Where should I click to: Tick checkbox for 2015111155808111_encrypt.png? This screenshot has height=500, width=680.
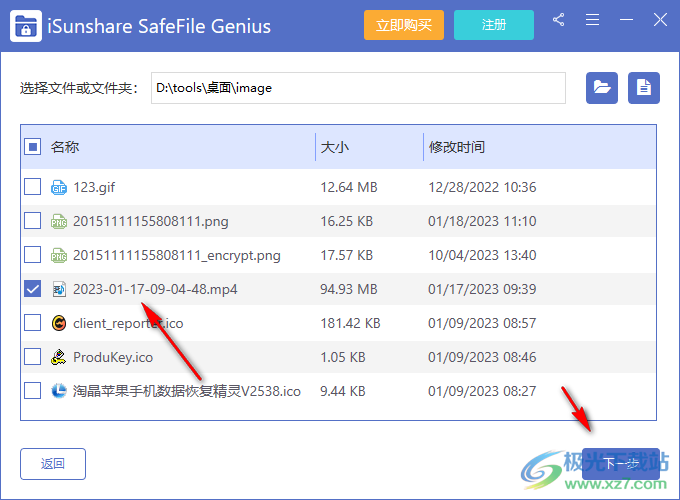[x=33, y=255]
